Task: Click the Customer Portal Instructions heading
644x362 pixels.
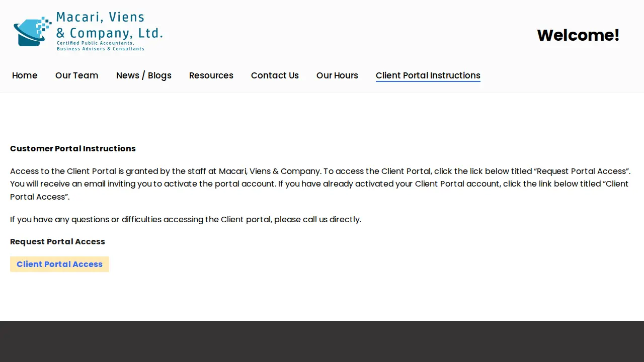Action: [73, 148]
